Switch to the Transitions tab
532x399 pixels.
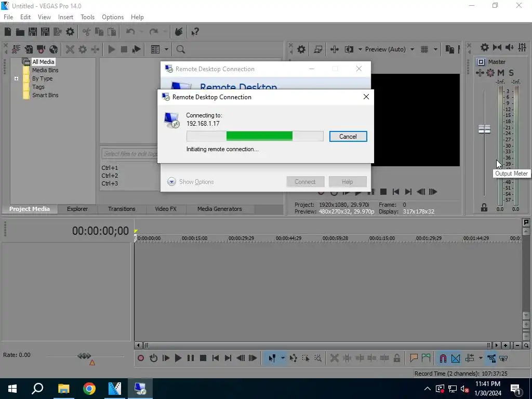tap(122, 209)
